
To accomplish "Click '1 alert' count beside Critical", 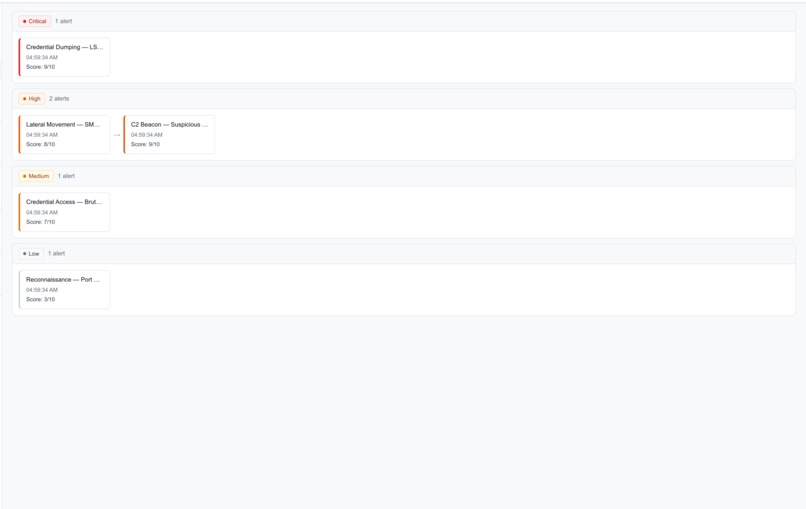I will (x=64, y=21).
